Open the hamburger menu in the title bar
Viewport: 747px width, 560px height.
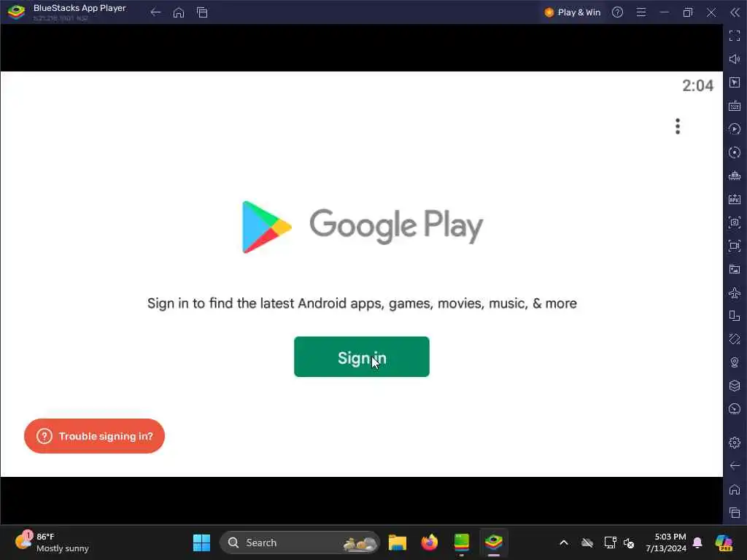click(x=641, y=12)
